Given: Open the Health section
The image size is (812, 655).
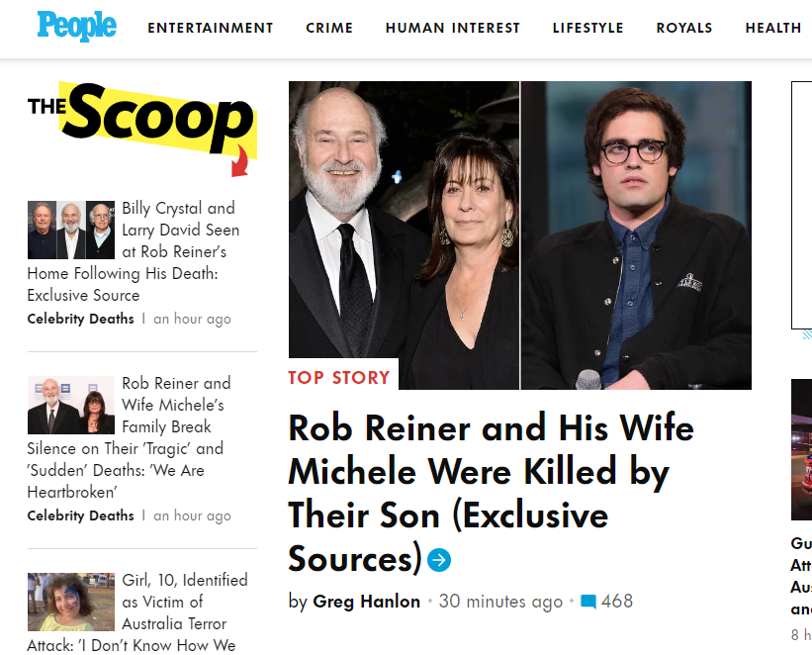Looking at the screenshot, I should coord(772,28).
